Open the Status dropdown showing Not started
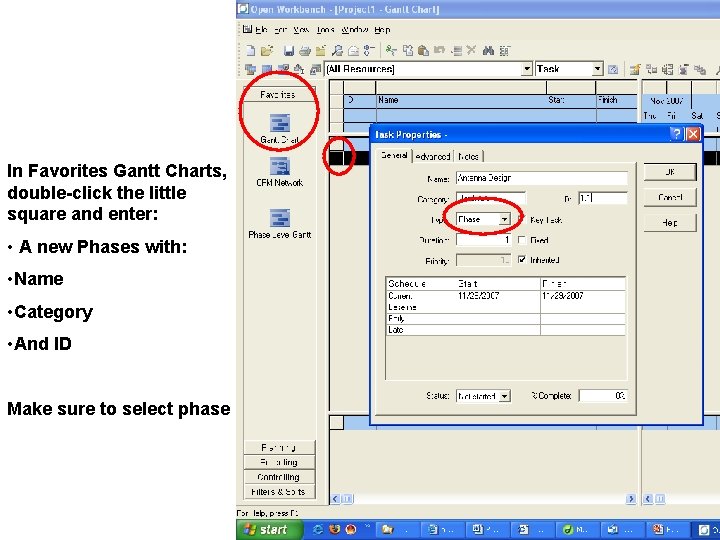The image size is (720, 540). (x=504, y=396)
